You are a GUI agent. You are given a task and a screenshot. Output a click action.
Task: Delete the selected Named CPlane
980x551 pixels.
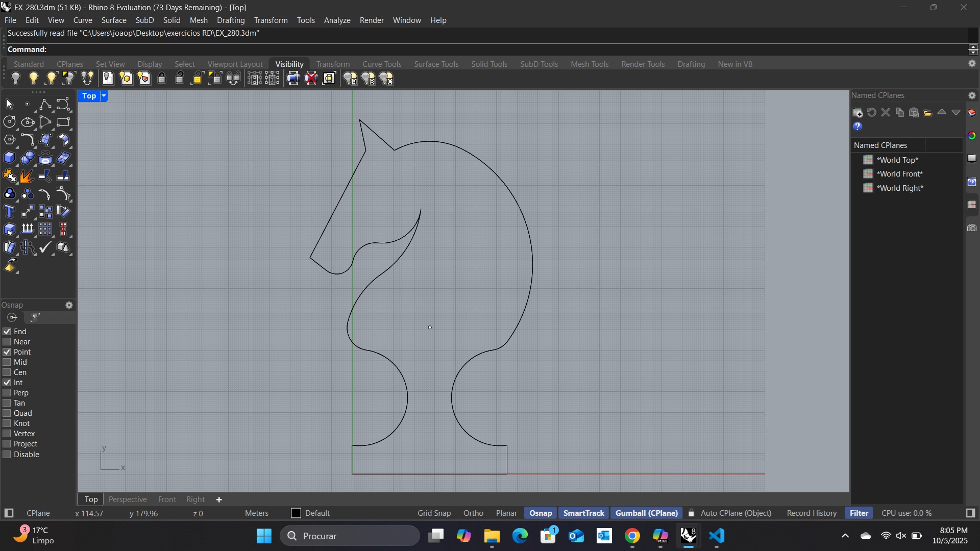click(886, 112)
